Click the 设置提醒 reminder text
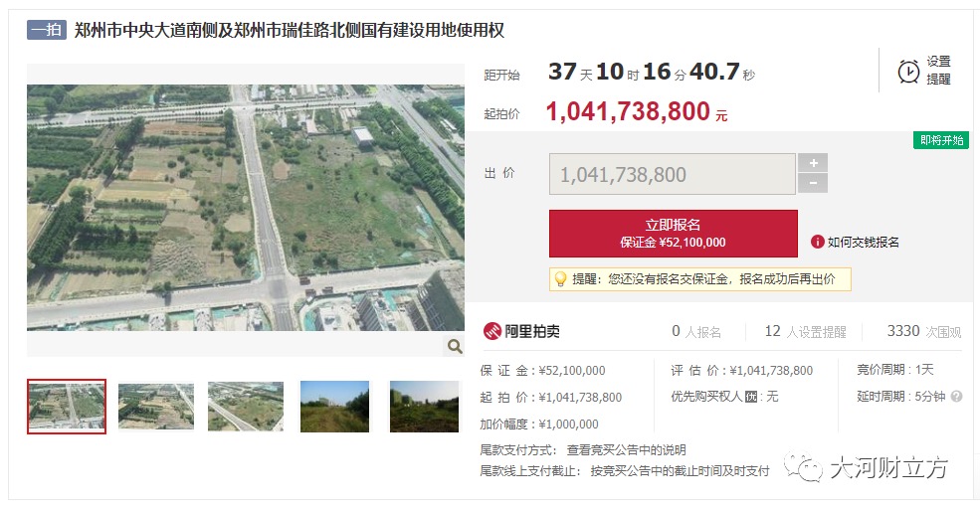This screenshot has width=980, height=510. [x=938, y=71]
